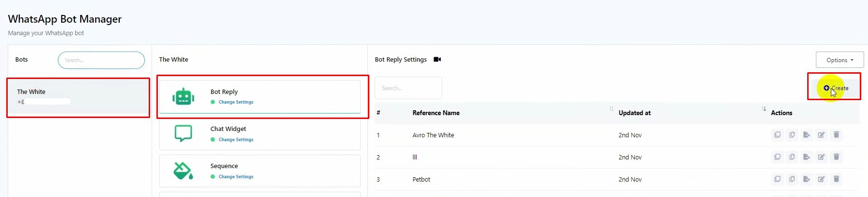Edit the Petbot reply entry
Screen dimensions: 868x197
pos(821,179)
